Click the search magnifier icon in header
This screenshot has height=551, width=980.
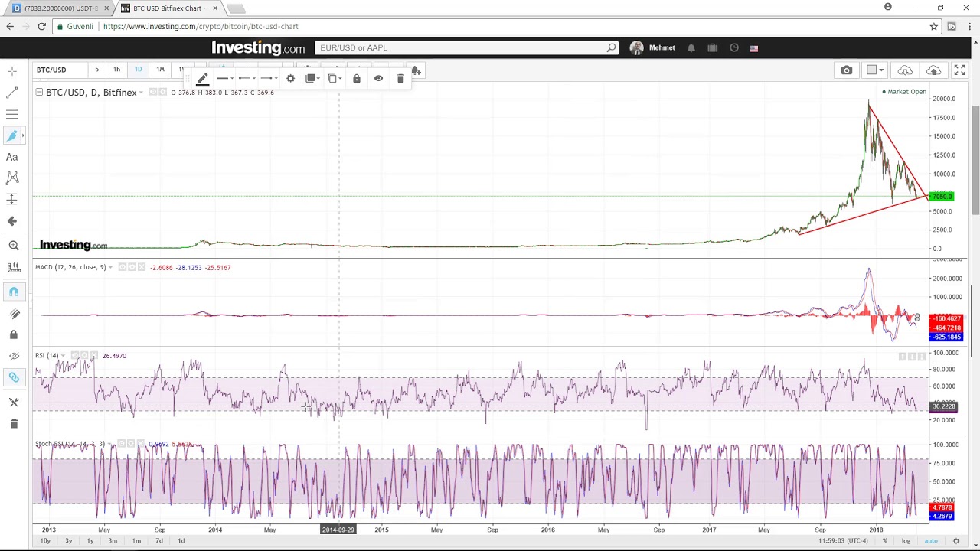[x=611, y=47]
